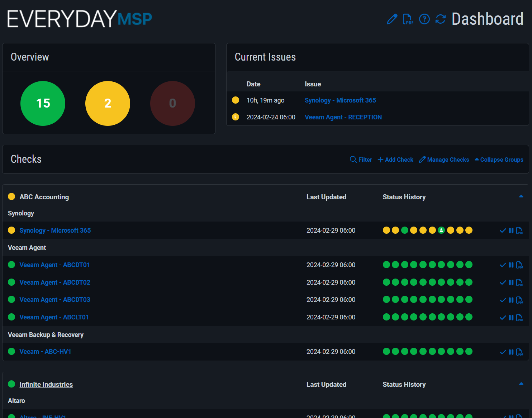Click the edit pencil icon beside Dashboard
Screen dimensions: 532x418
(x=392, y=19)
